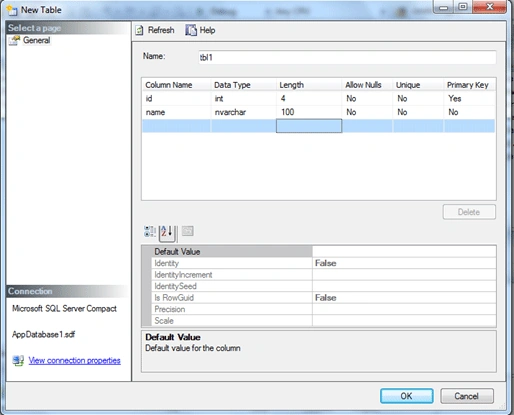Click the Primary Key header

pos(470,85)
